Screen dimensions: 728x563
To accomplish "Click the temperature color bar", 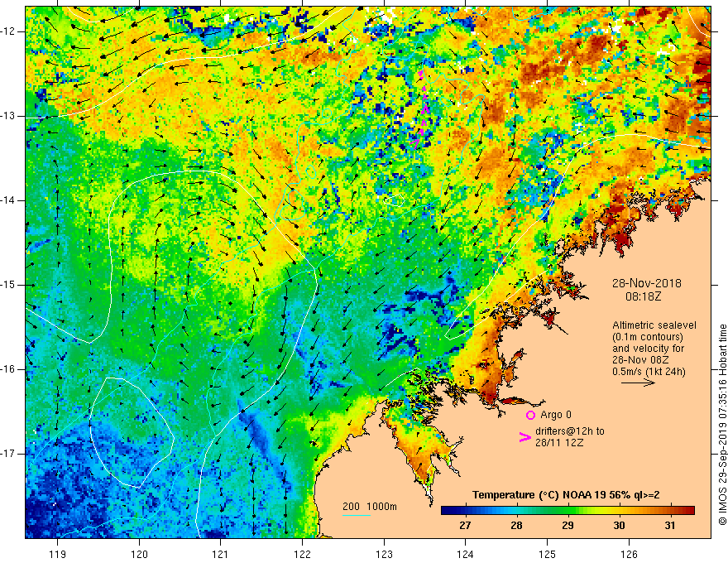I will (568, 510).
